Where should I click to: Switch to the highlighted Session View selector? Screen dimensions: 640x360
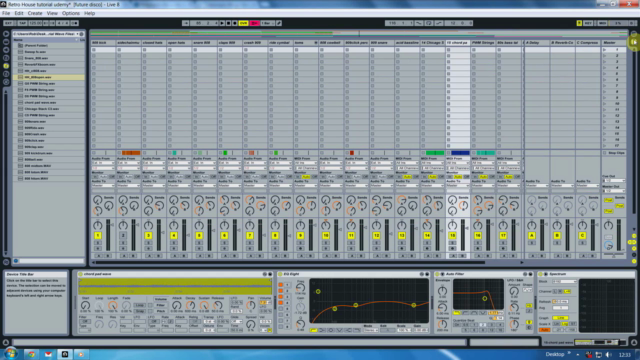634,42
